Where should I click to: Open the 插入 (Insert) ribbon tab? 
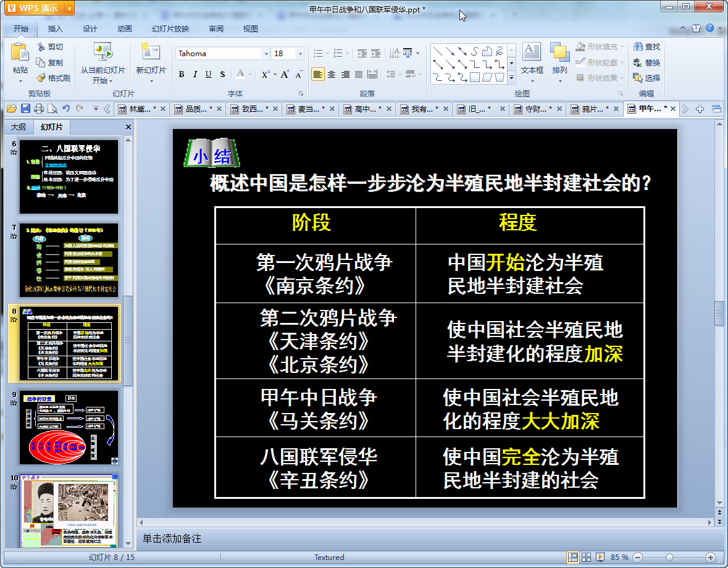click(55, 29)
